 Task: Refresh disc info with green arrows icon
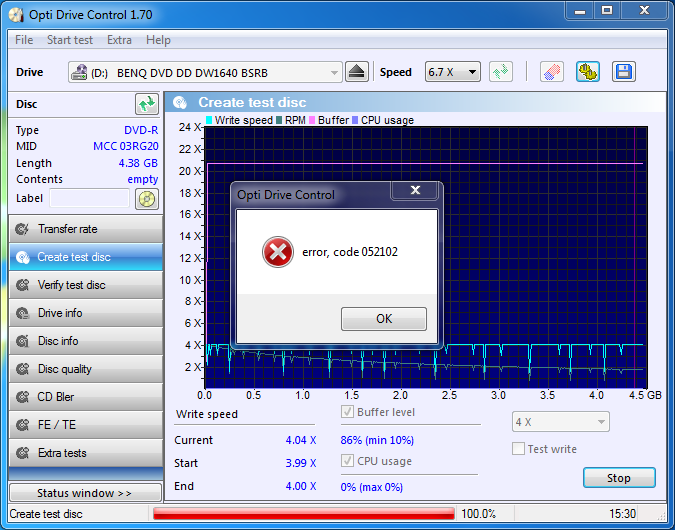pyautogui.click(x=147, y=104)
